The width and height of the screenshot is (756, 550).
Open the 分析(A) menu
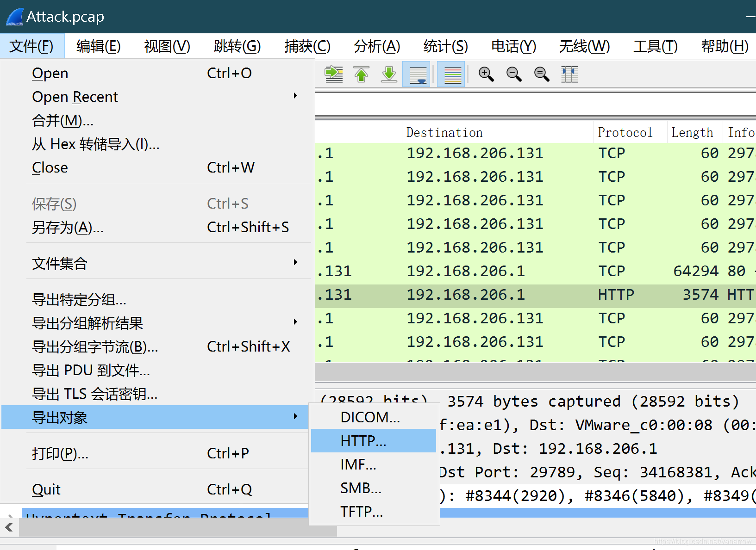point(377,46)
